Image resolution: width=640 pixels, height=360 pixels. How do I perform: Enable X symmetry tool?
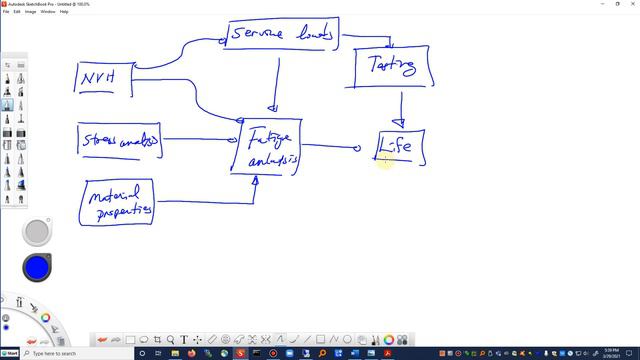(x=252, y=340)
